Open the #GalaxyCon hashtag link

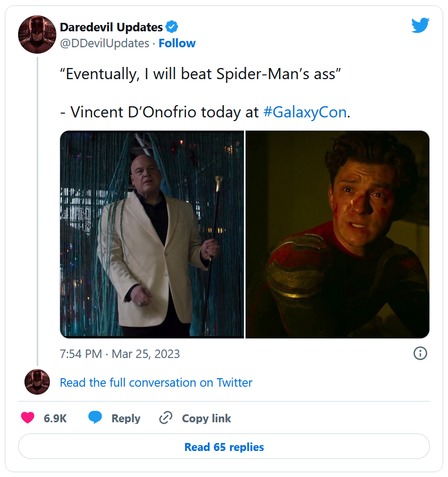tap(305, 112)
